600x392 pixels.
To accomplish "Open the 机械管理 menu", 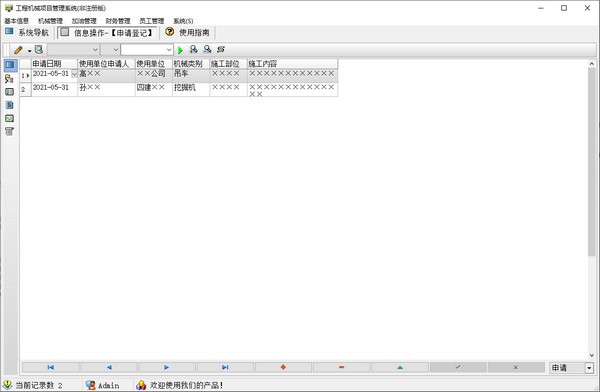I will click(51, 21).
